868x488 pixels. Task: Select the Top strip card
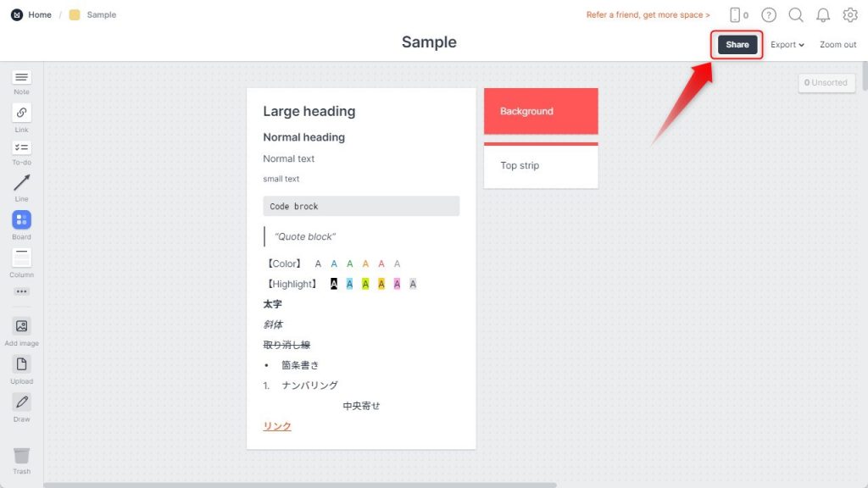541,165
